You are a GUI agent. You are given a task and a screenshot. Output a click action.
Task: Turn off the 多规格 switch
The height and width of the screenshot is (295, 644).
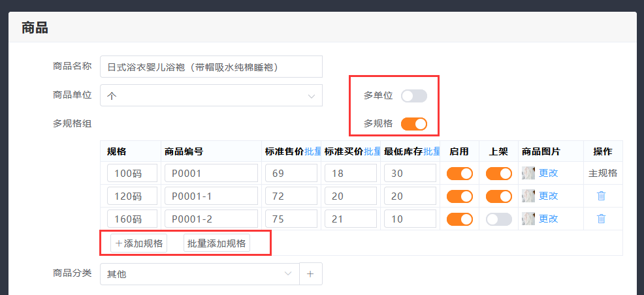413,123
